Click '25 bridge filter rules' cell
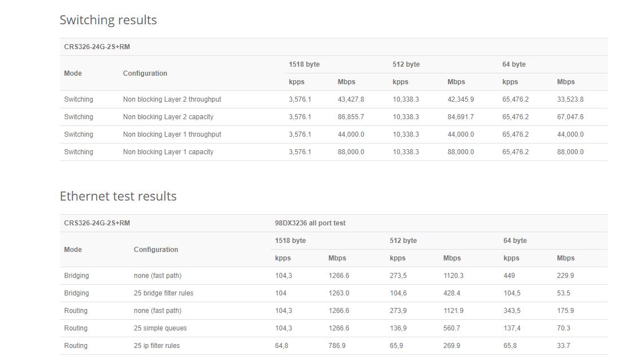This screenshot has width=644, height=361. (163, 293)
